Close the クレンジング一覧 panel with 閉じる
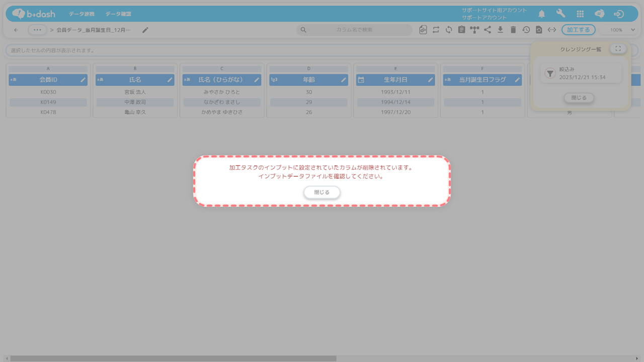The image size is (644, 362). tap(579, 98)
